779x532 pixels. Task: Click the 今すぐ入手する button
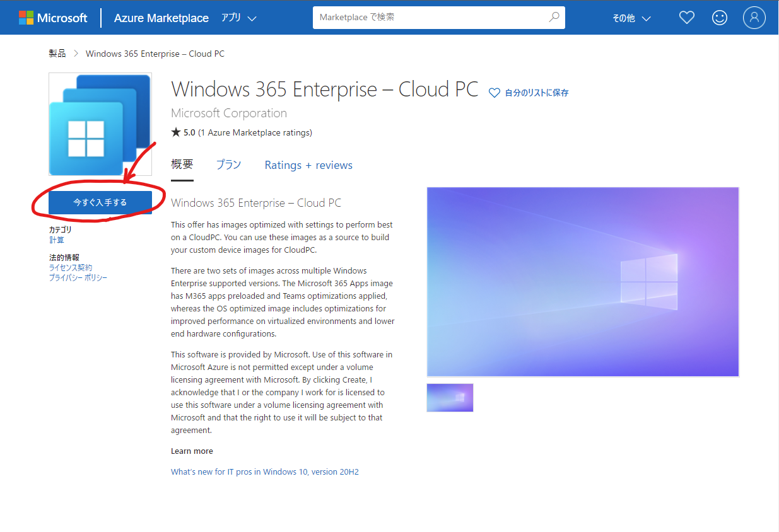coord(100,202)
